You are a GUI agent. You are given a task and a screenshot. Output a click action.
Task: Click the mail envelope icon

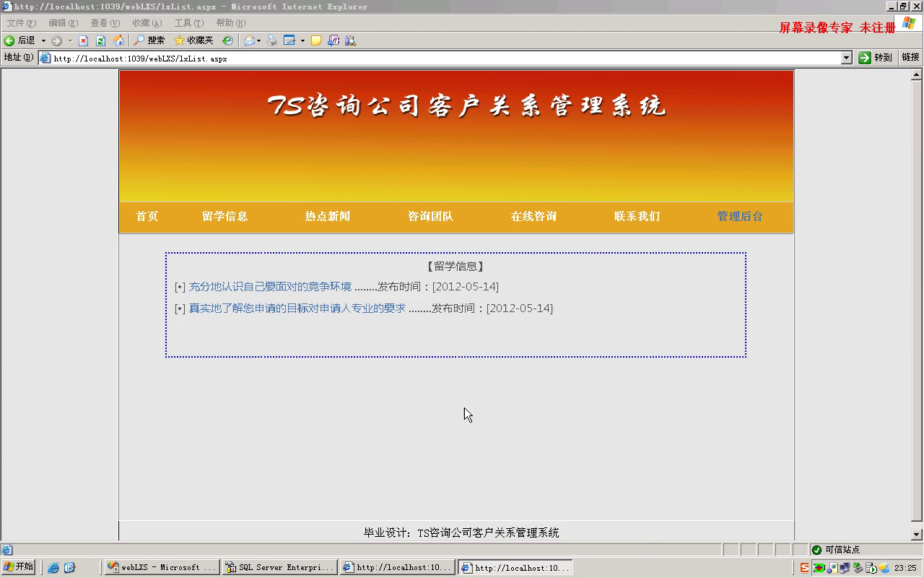pos(249,40)
